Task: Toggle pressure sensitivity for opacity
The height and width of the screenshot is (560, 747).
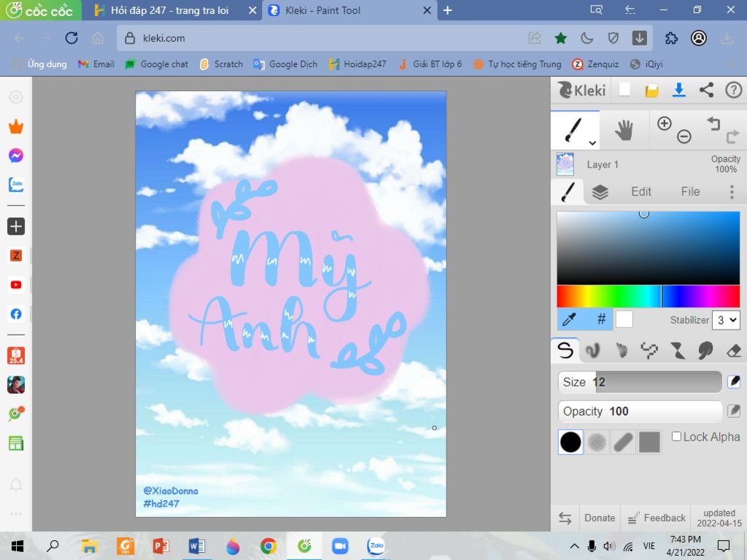Action: click(x=734, y=411)
